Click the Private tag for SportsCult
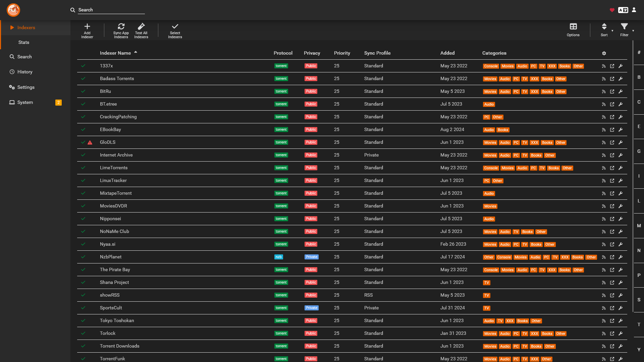Screen dimensions: 644x362 point(312,308)
